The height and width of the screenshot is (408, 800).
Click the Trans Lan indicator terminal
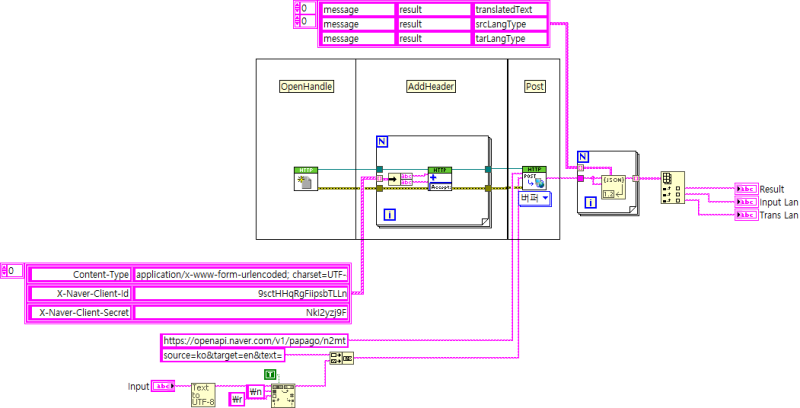tap(746, 215)
